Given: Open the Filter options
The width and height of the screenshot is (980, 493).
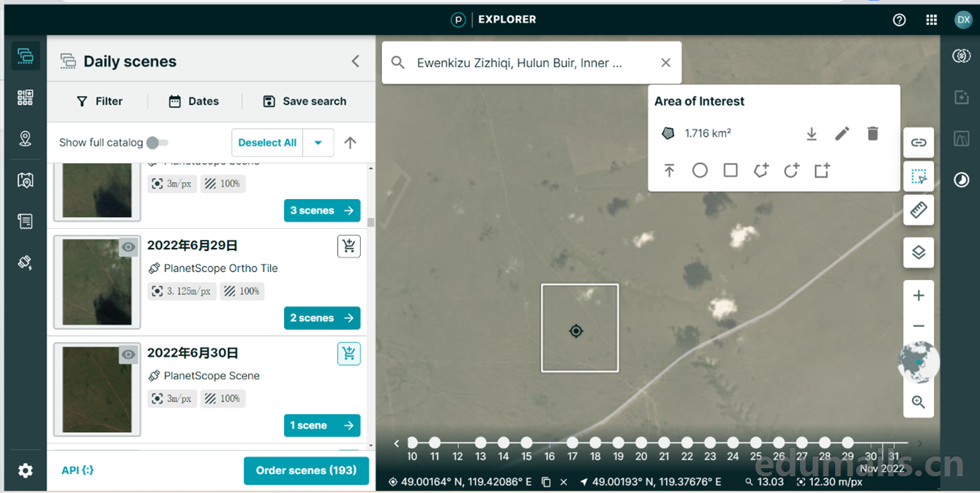Looking at the screenshot, I should 100,102.
